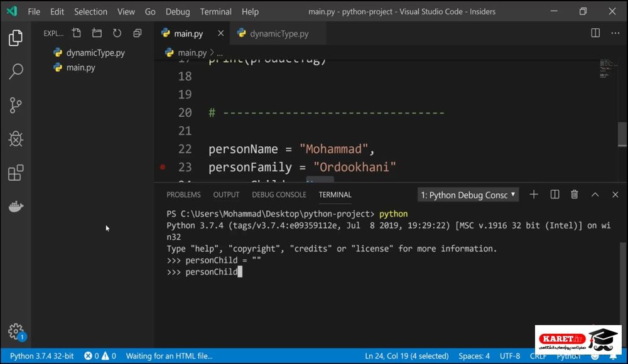Open the Terminal menu

tap(216, 12)
